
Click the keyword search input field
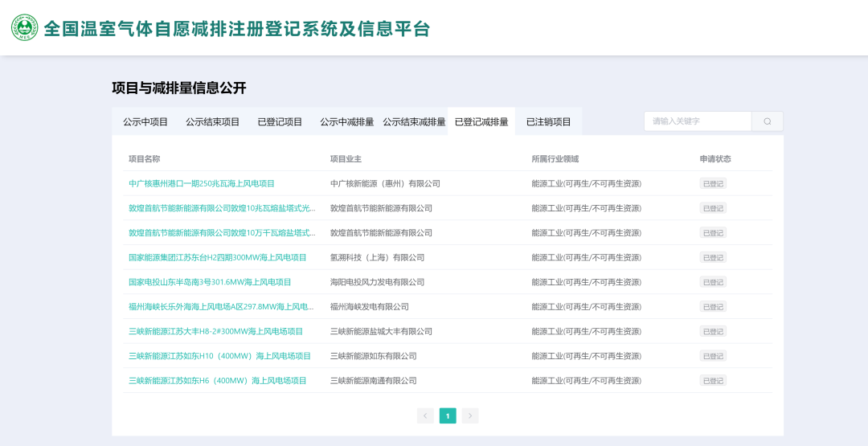point(698,121)
